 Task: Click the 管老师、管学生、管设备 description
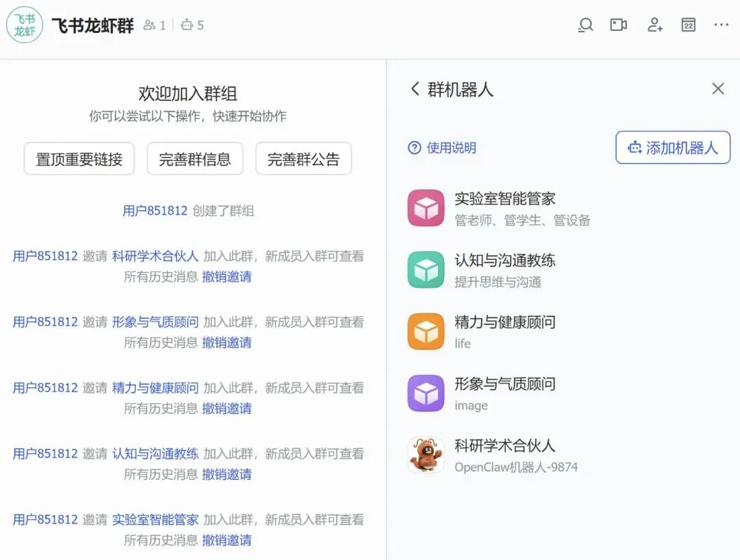point(522,220)
